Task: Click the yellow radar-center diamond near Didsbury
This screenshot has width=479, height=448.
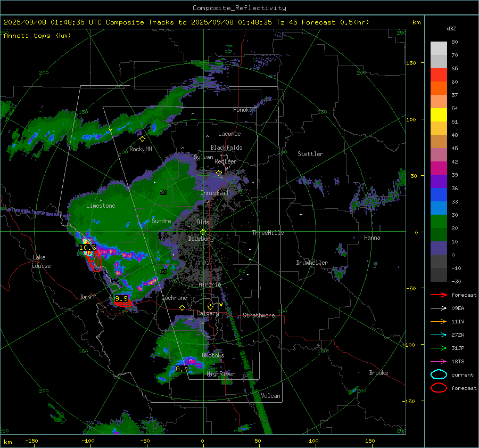Action: pyautogui.click(x=203, y=232)
